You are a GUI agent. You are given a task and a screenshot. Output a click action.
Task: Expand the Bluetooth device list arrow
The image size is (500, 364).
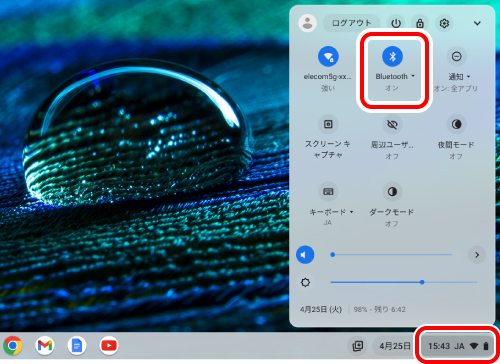click(x=413, y=76)
